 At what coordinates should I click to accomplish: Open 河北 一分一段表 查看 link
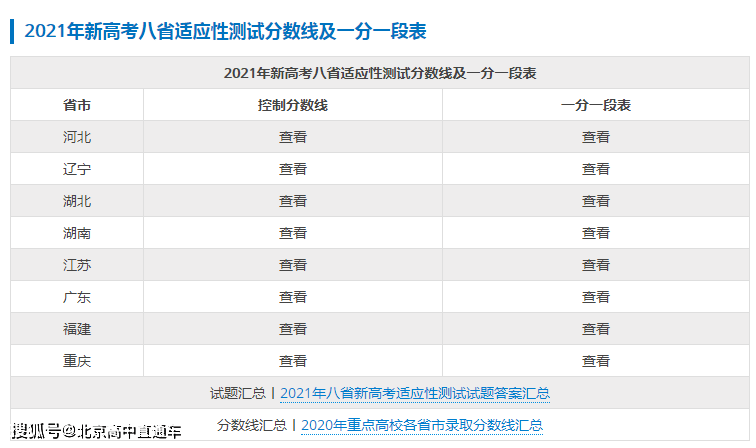[x=595, y=137]
